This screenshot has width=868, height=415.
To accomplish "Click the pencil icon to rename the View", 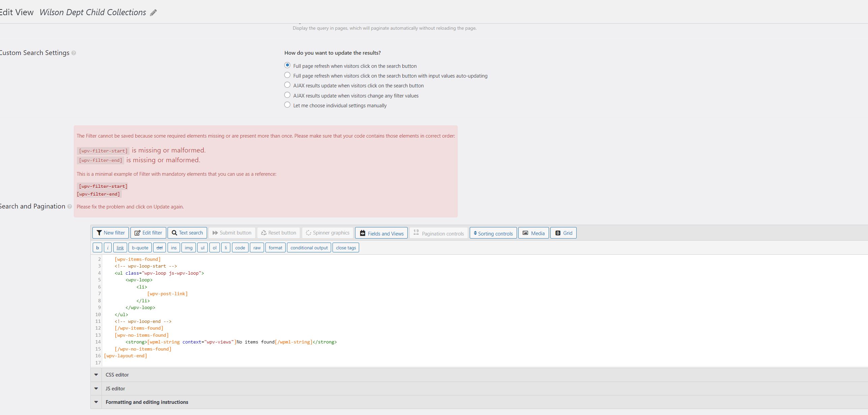I will [153, 13].
